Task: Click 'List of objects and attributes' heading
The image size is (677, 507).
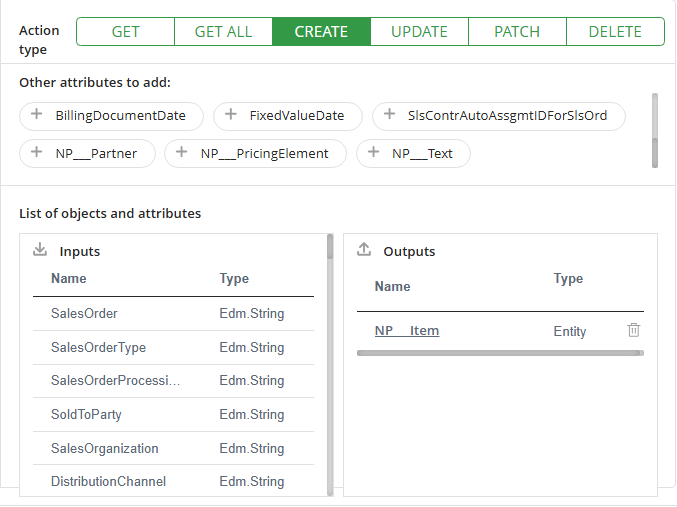Action: tap(110, 213)
